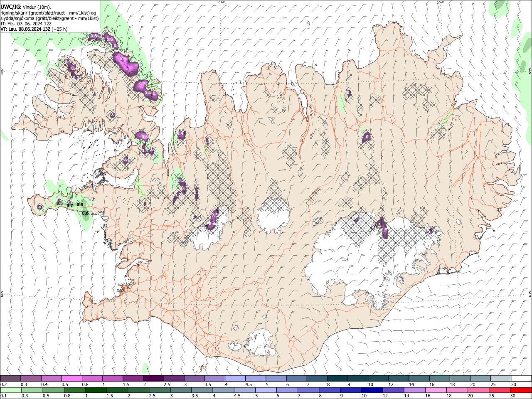The image size is (532, 399).
Task: Select the bright pink swatch between 0.5 and 0.8, top row
Action: tap(71, 378)
